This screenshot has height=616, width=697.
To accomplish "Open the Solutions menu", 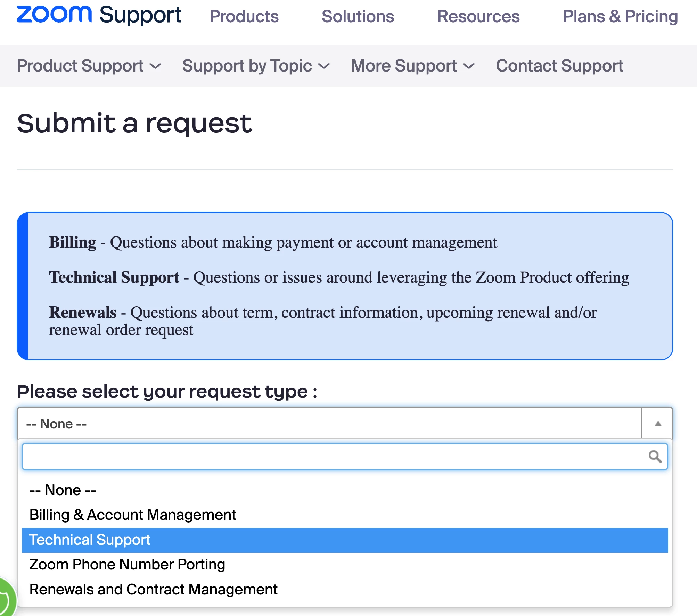I will point(358,16).
